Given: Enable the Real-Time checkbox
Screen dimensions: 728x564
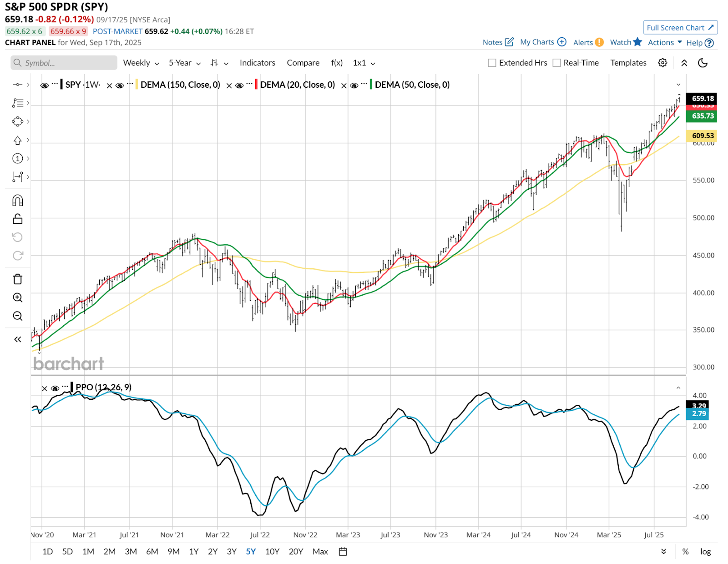Looking at the screenshot, I should point(556,63).
